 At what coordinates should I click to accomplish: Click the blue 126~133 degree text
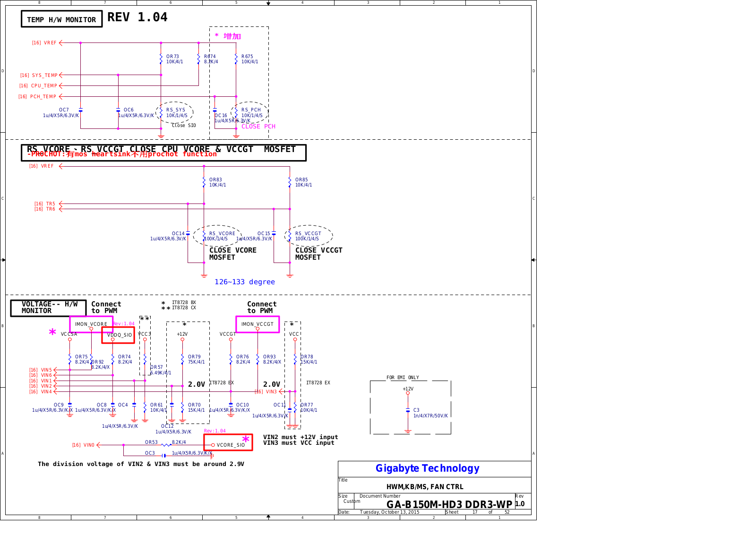[245, 282]
